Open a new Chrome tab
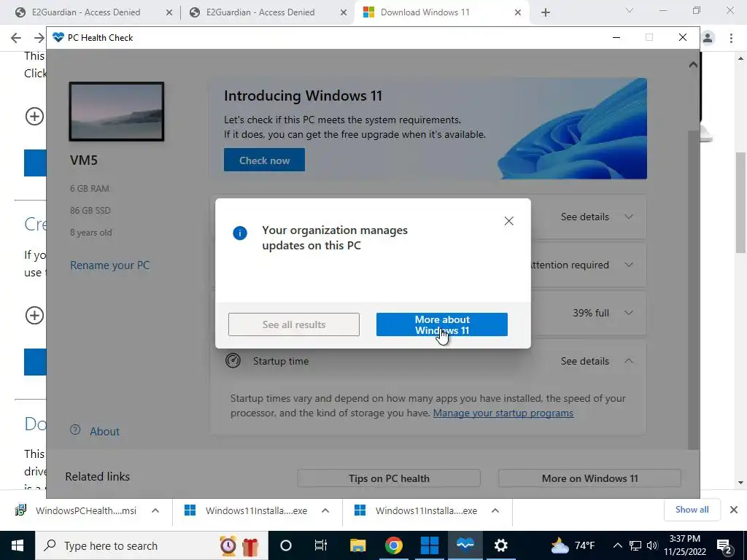Screen dimensions: 747x560 546,13
